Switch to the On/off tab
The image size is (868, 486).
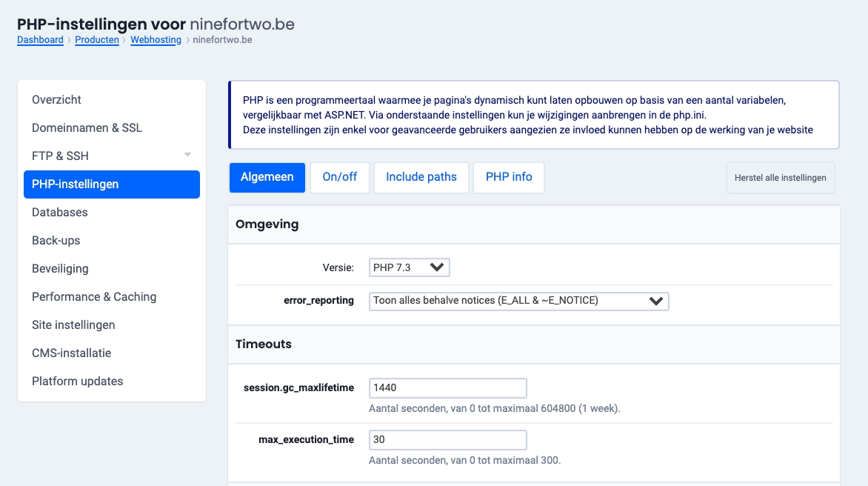pyautogui.click(x=339, y=178)
